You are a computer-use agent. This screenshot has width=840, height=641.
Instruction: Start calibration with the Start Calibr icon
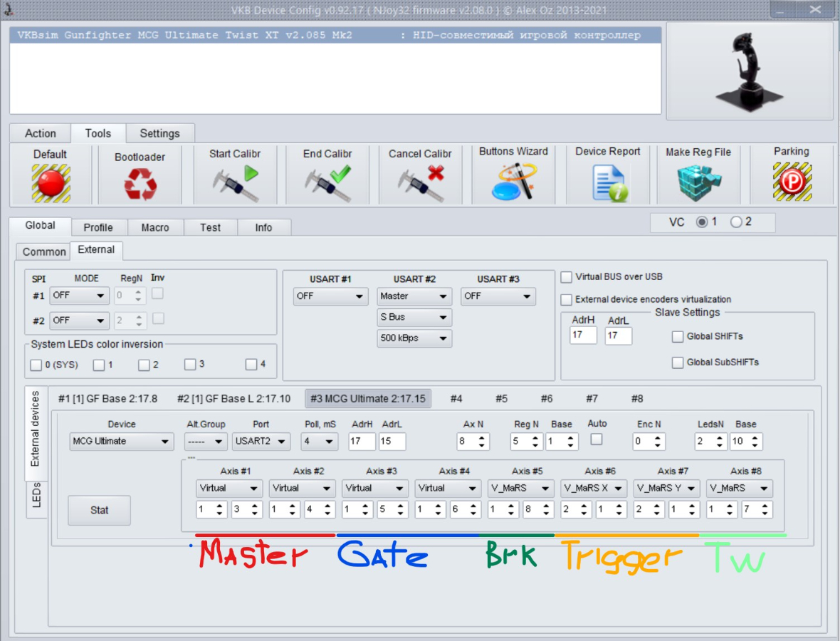[x=235, y=183]
